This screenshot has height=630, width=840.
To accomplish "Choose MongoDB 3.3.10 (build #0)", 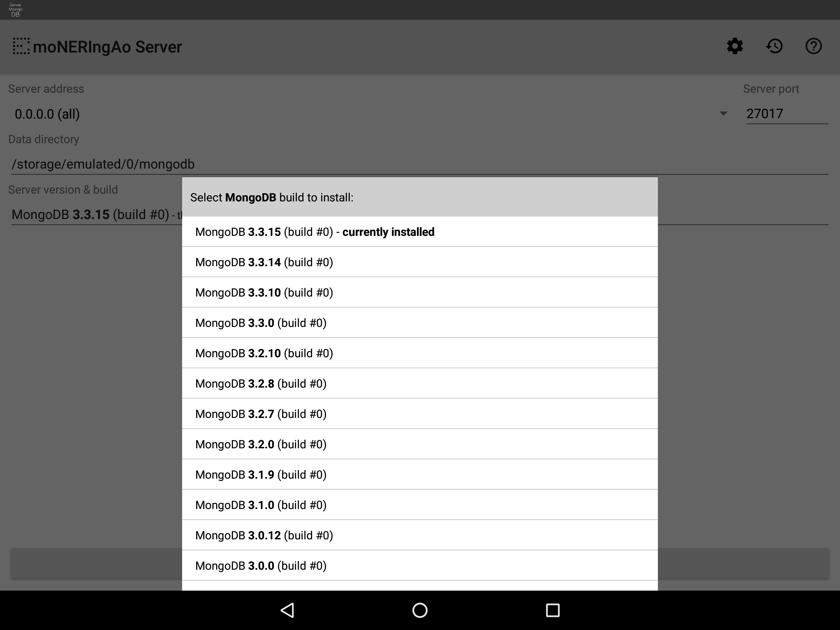I will click(420, 292).
